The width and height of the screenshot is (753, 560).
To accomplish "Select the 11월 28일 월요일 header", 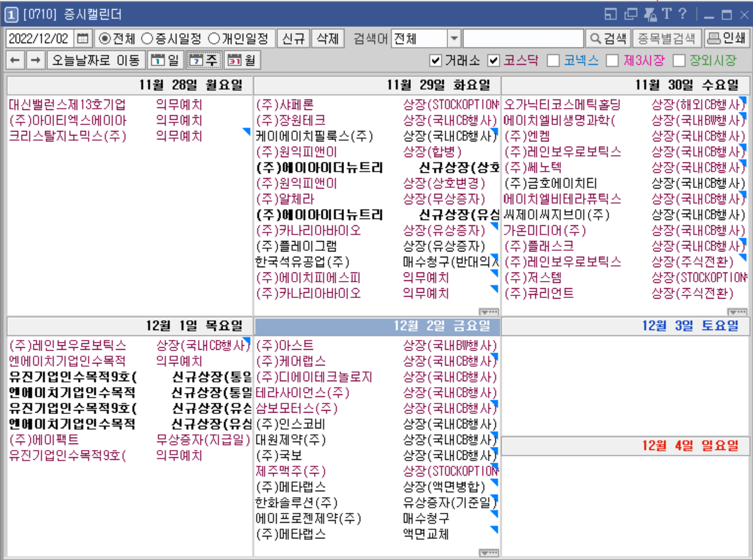I will tap(130, 85).
